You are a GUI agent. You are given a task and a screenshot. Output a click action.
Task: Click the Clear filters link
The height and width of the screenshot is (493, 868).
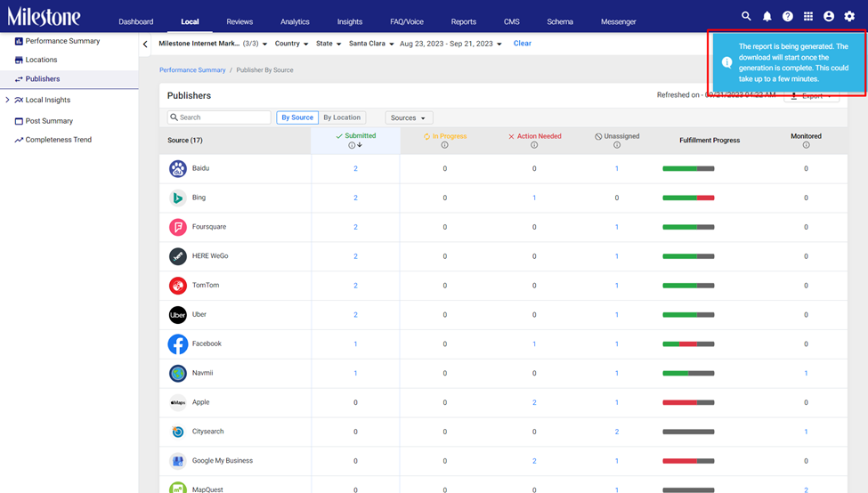pyautogui.click(x=522, y=43)
